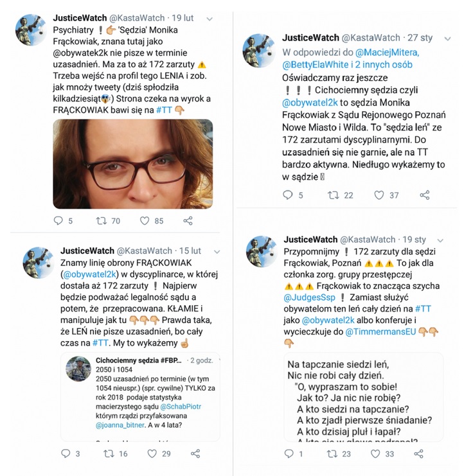Open the @MaciejMitera mention link
Screen dimensions: 464x476
pyautogui.click(x=387, y=53)
